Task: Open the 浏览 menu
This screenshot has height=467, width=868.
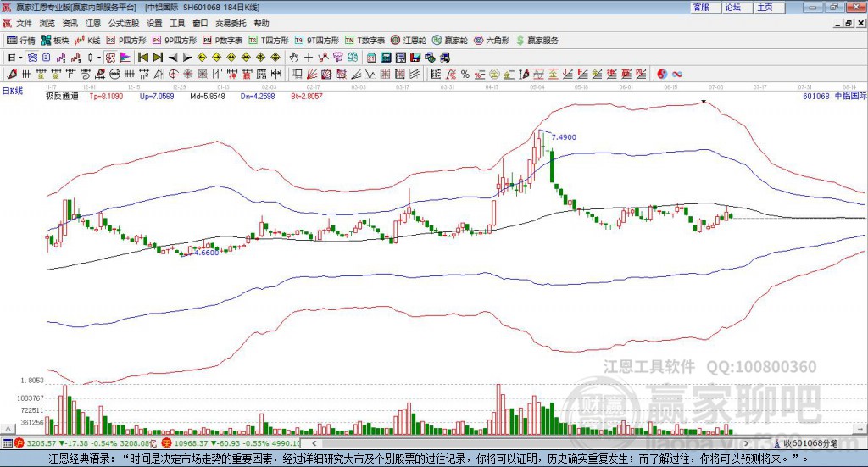Action: point(47,23)
